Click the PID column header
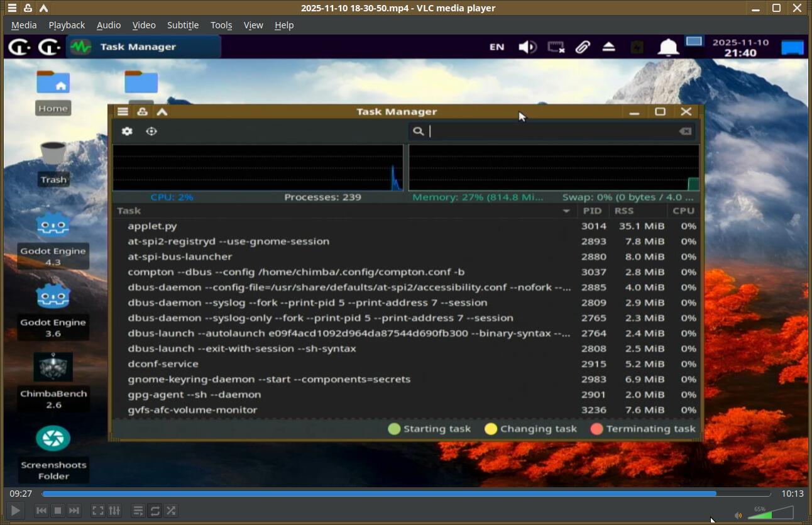 pyautogui.click(x=592, y=211)
